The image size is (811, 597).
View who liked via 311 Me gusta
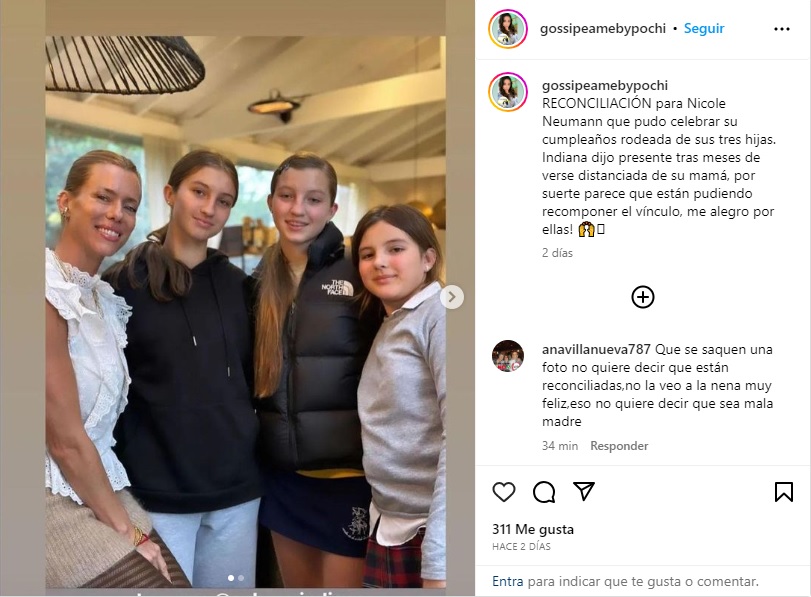click(x=533, y=529)
